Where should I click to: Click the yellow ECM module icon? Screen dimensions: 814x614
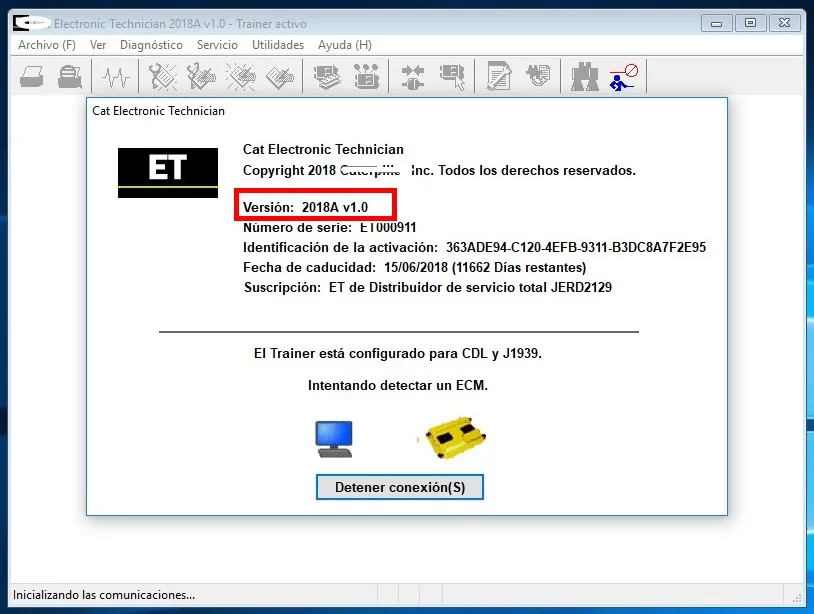tap(455, 437)
